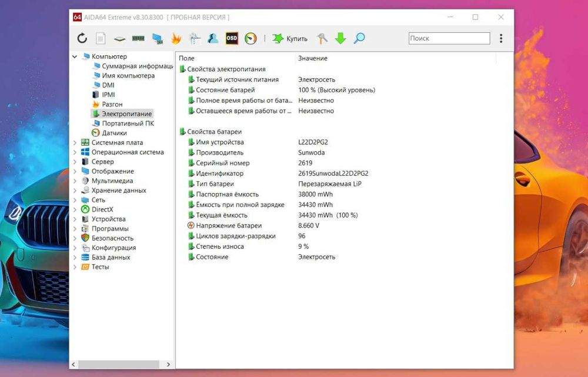Click the Поиск search field
This screenshot has height=377, width=588.
click(449, 38)
